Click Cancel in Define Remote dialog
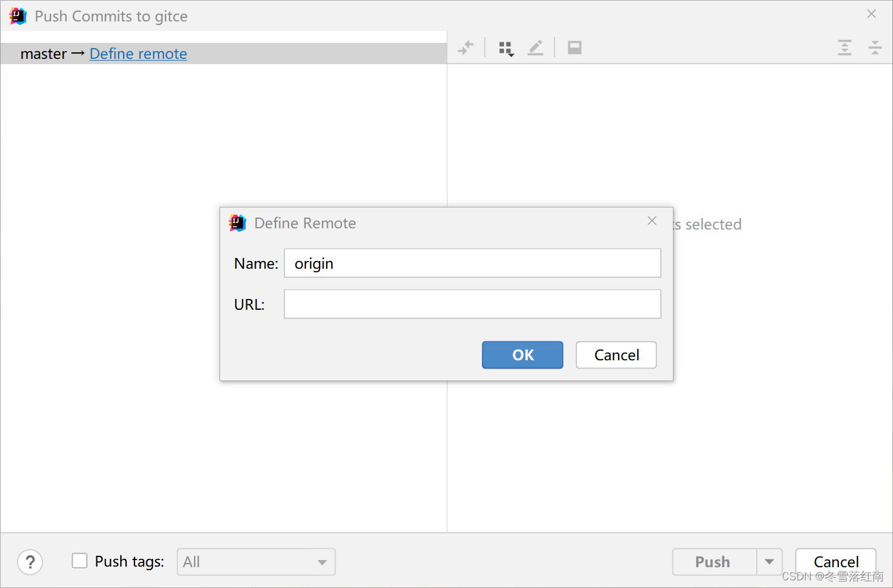Viewport: 893px width, 588px height. pos(616,355)
